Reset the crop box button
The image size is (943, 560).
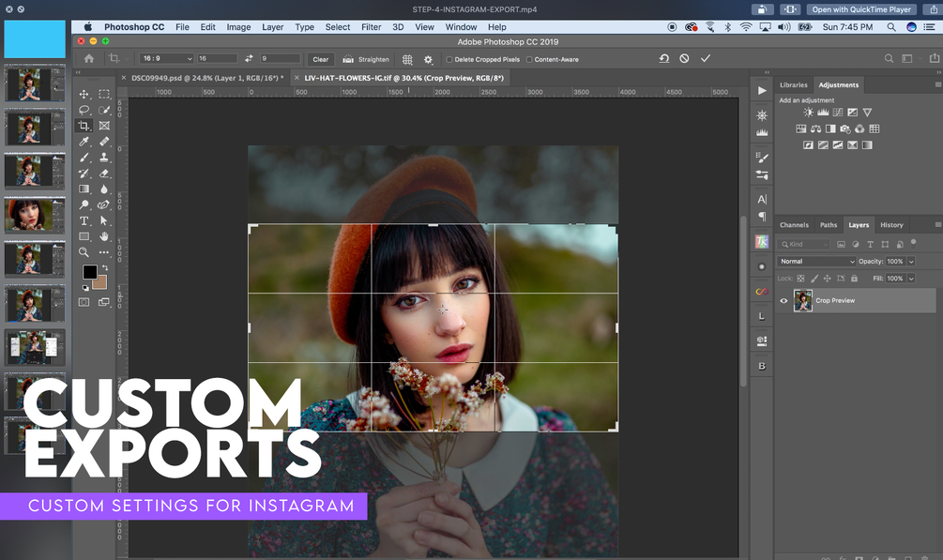(x=664, y=58)
